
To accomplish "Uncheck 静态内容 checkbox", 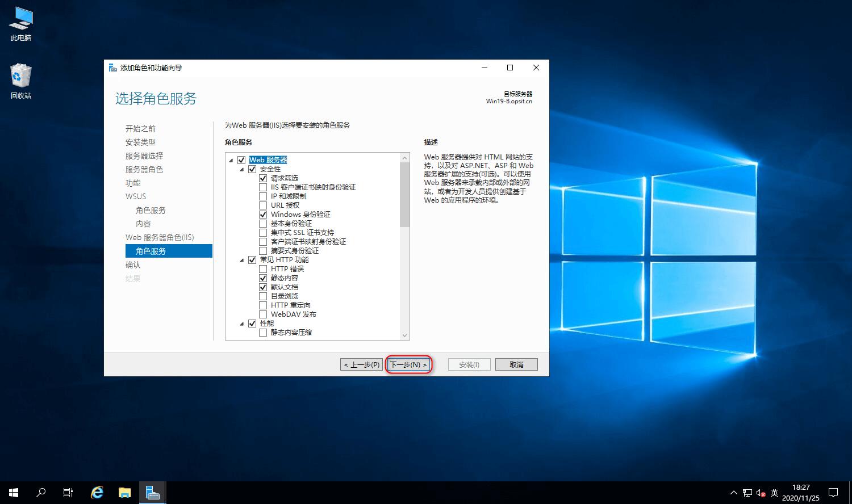I will 263,278.
